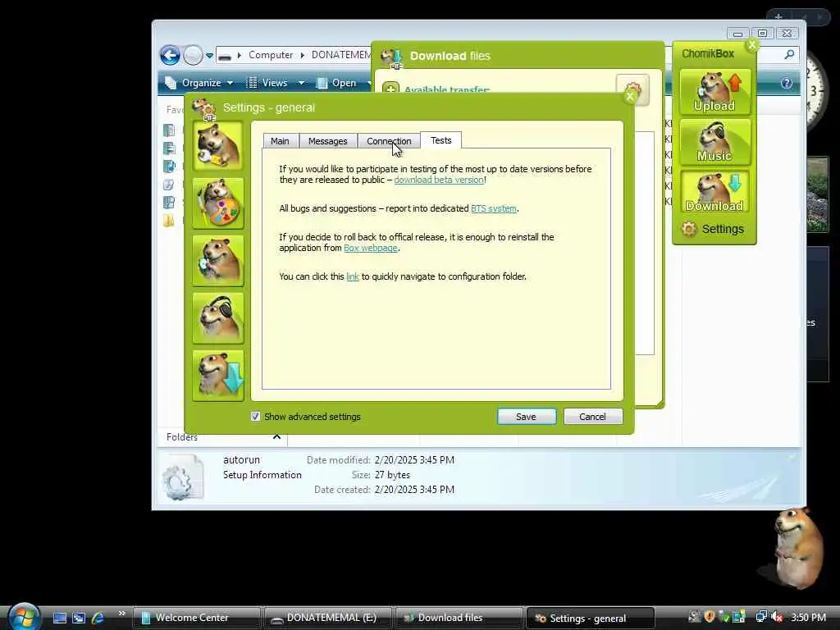Switch to DONATEMEMAL (E:) taskbar button
This screenshot has height=630, width=840.
[x=328, y=618]
